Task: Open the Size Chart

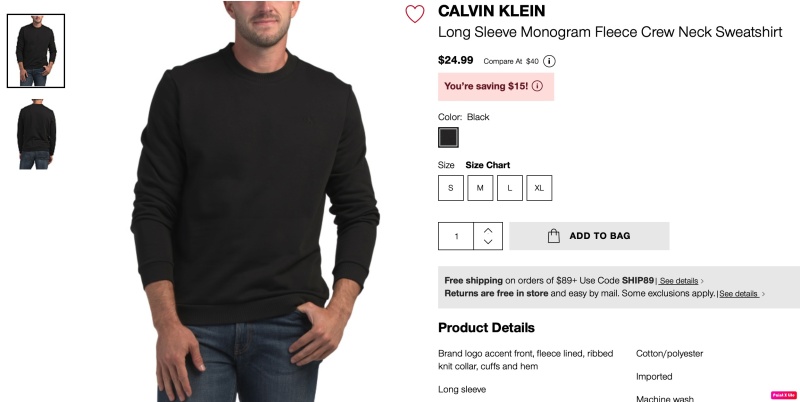Action: coord(487,165)
